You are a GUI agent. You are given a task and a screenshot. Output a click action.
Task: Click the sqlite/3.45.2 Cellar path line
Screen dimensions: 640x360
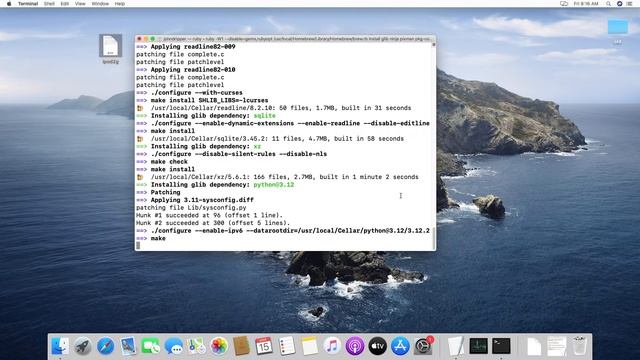pos(270,138)
